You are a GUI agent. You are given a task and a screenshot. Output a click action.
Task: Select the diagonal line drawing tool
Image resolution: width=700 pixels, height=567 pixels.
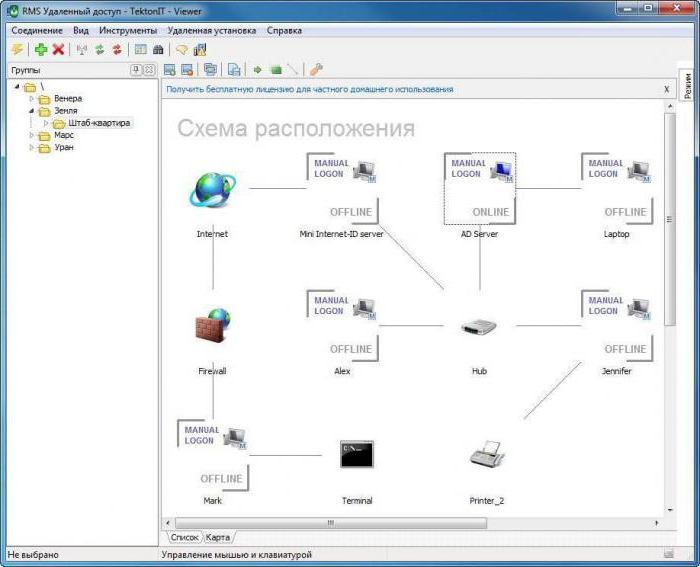coord(293,70)
